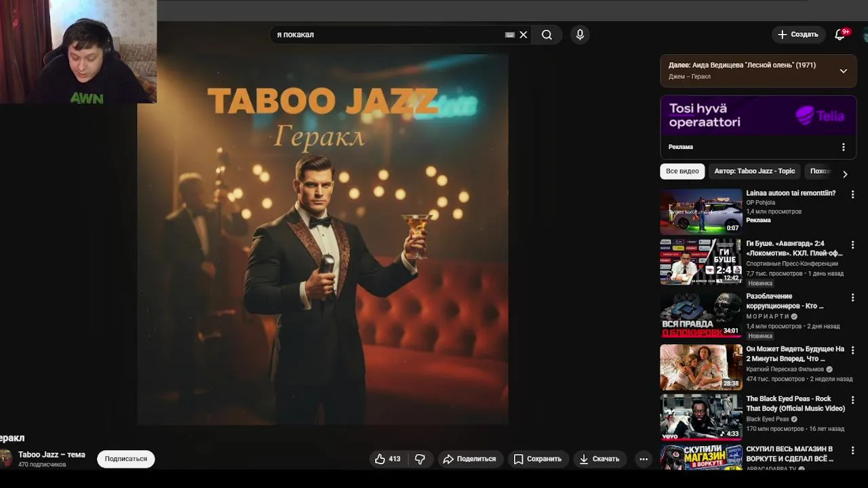Select the 'Все видео' filter chip

pos(682,171)
